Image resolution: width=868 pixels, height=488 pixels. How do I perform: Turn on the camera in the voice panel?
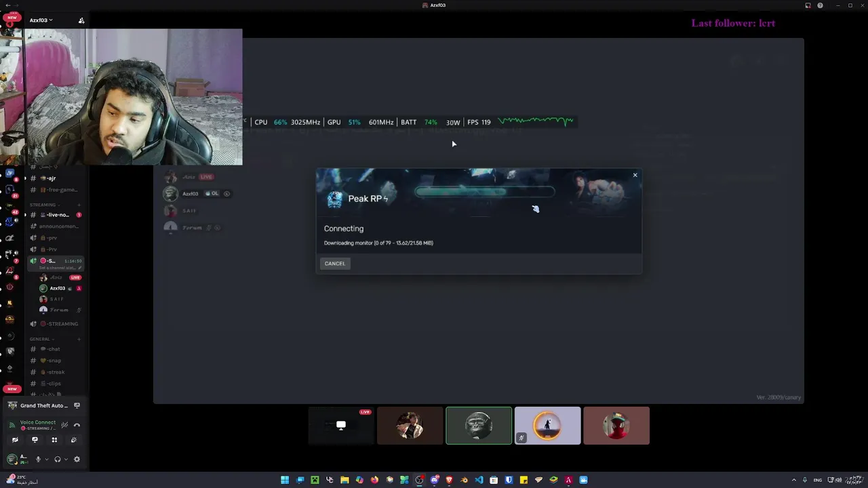pyautogui.click(x=15, y=440)
